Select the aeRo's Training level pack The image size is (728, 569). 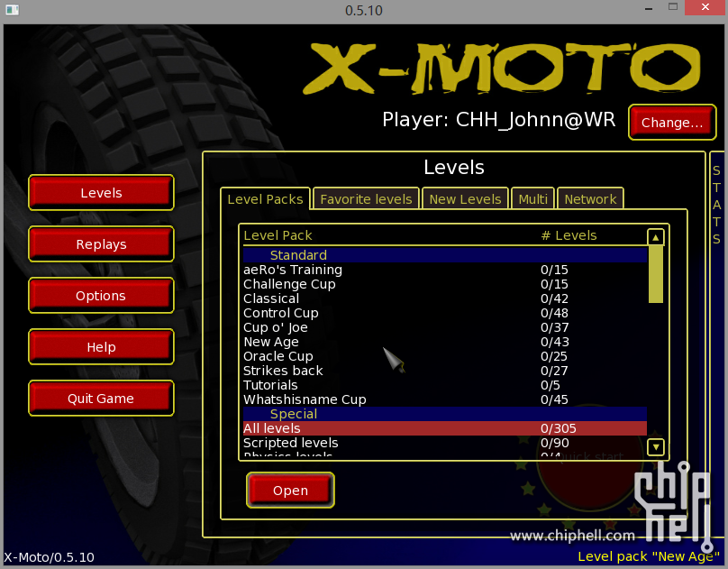445,270
